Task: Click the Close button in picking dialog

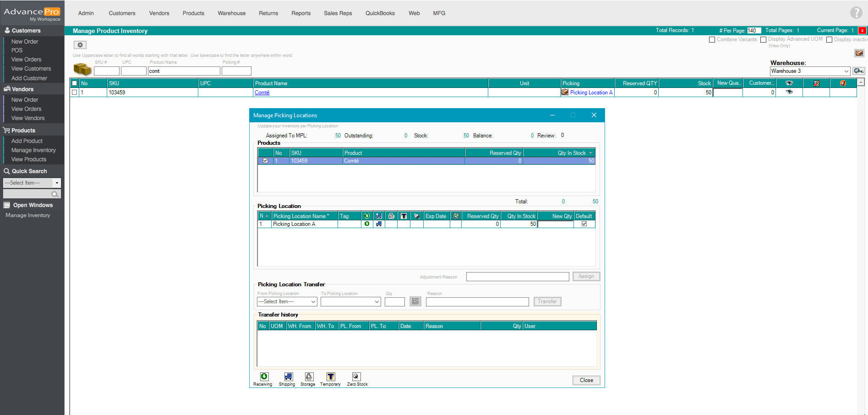Action: [586, 380]
